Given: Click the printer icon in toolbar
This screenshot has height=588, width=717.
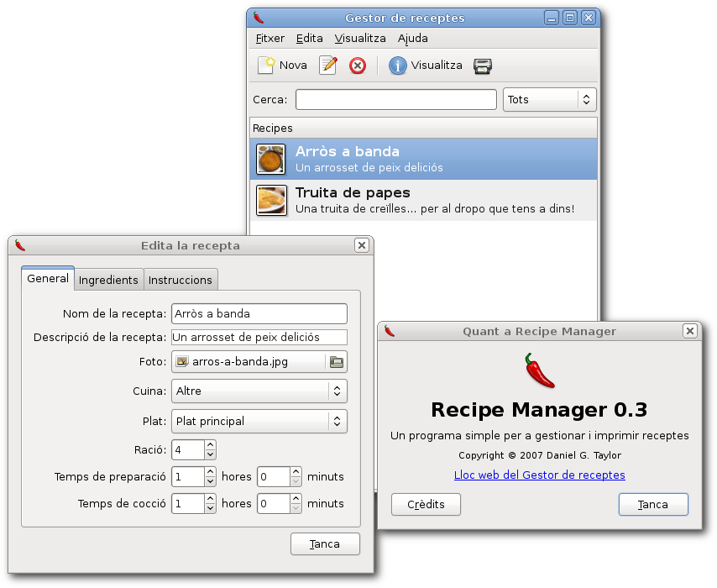Looking at the screenshot, I should (483, 66).
